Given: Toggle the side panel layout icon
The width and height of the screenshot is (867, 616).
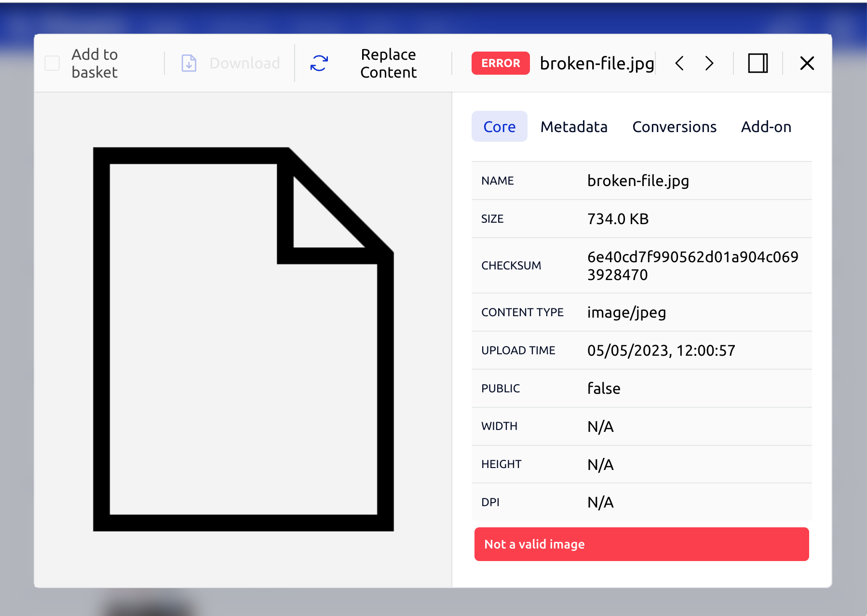Looking at the screenshot, I should click(x=758, y=63).
